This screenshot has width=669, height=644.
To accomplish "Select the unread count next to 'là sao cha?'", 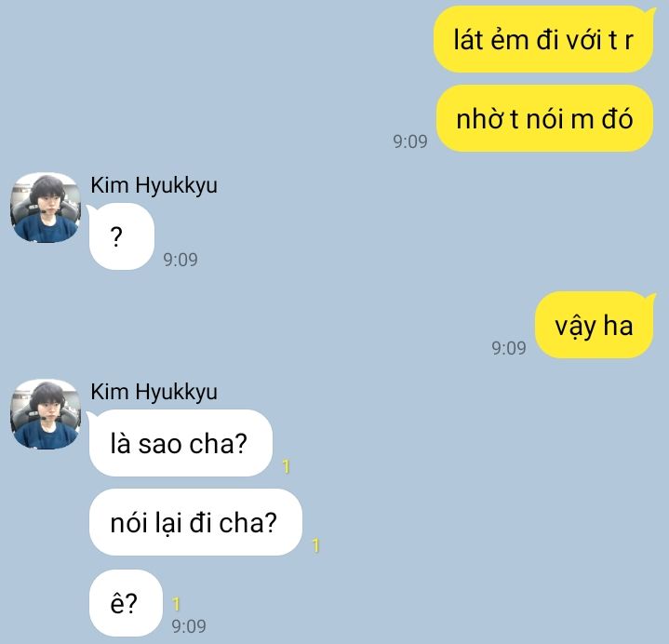I will 287,466.
